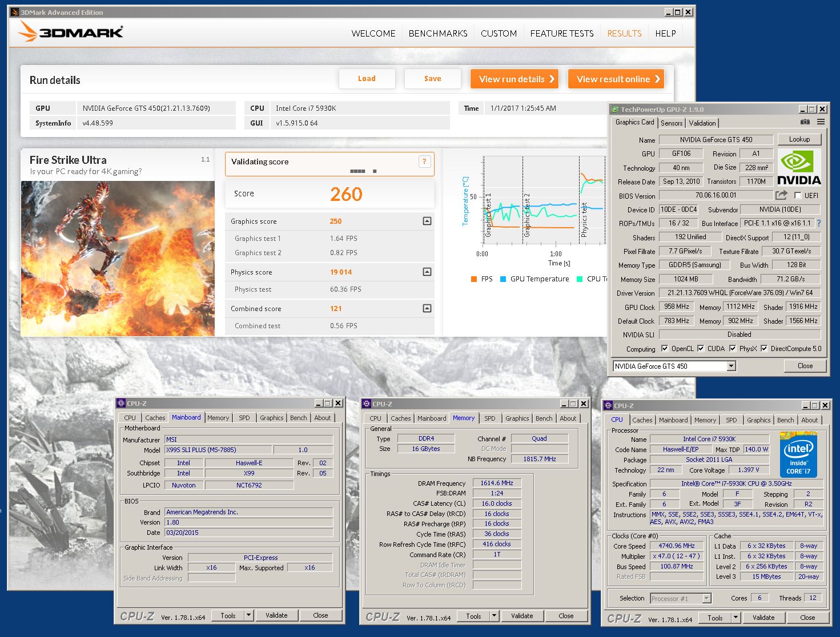The width and height of the screenshot is (840, 637).
Task: Open the FEATURE TESTS tab in 3DMark
Action: pos(562,33)
